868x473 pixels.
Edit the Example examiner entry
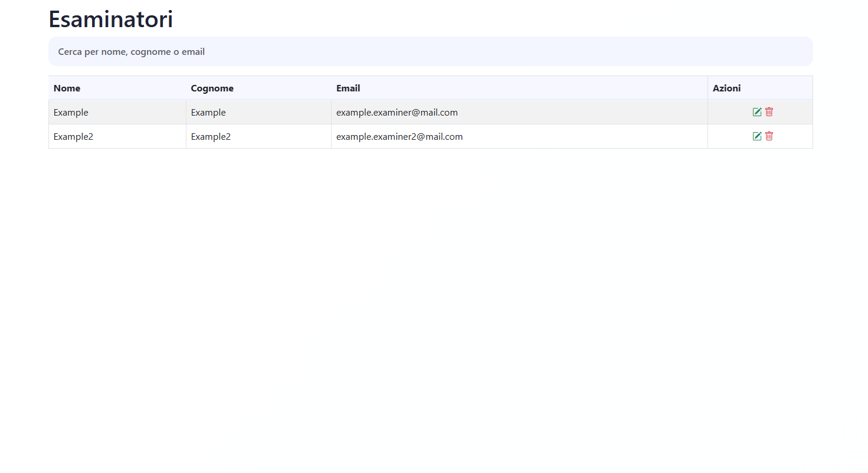click(x=756, y=112)
